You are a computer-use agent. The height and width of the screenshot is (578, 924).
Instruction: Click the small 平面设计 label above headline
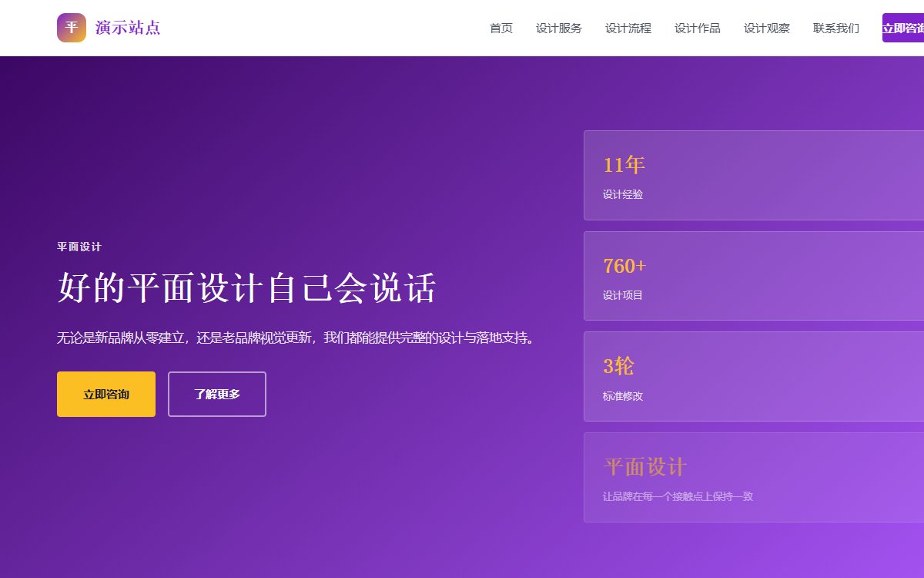tap(79, 247)
